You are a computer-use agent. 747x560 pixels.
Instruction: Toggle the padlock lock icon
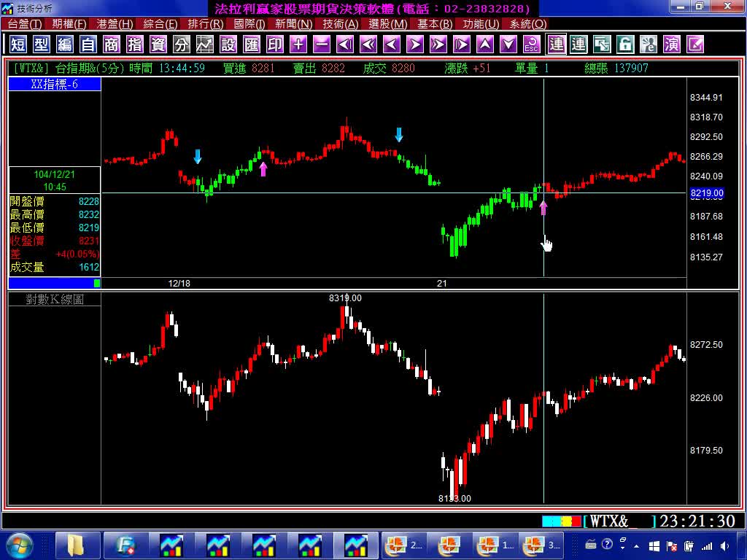[x=625, y=44]
